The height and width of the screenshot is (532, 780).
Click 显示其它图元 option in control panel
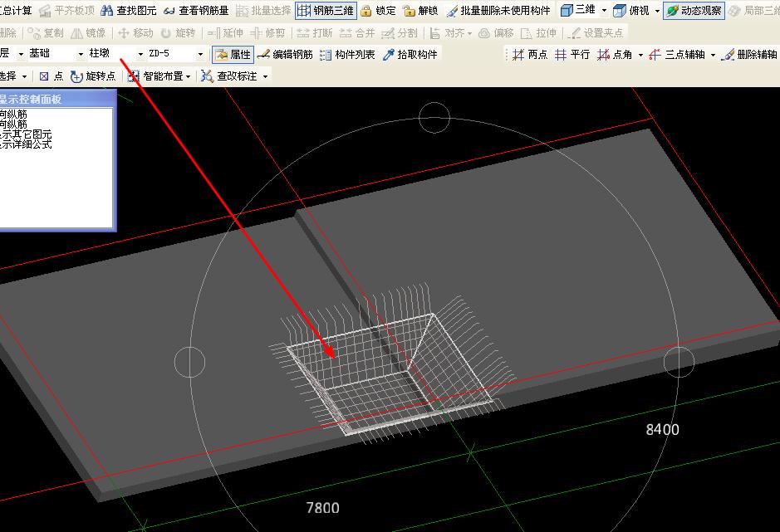(26, 134)
